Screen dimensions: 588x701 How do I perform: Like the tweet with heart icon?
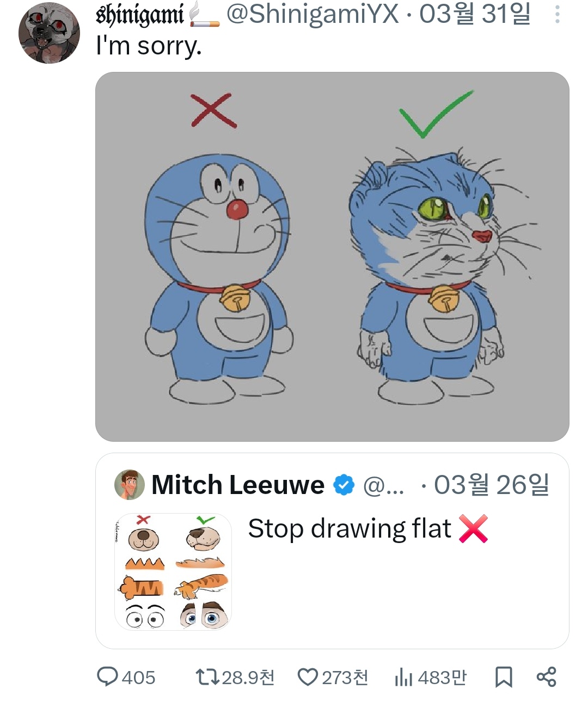coord(308,677)
